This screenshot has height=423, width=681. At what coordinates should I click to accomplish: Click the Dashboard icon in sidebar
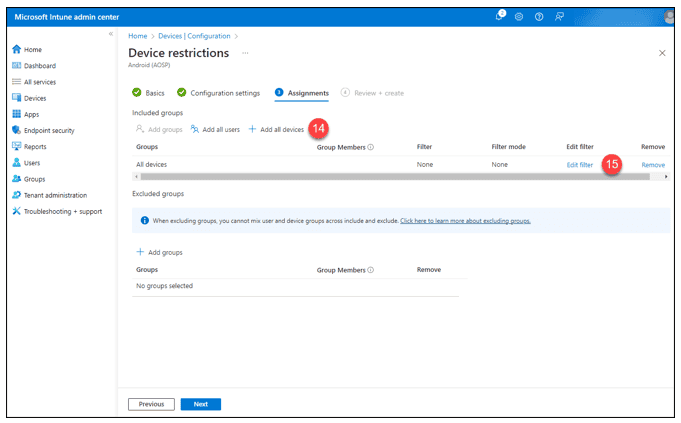point(17,66)
